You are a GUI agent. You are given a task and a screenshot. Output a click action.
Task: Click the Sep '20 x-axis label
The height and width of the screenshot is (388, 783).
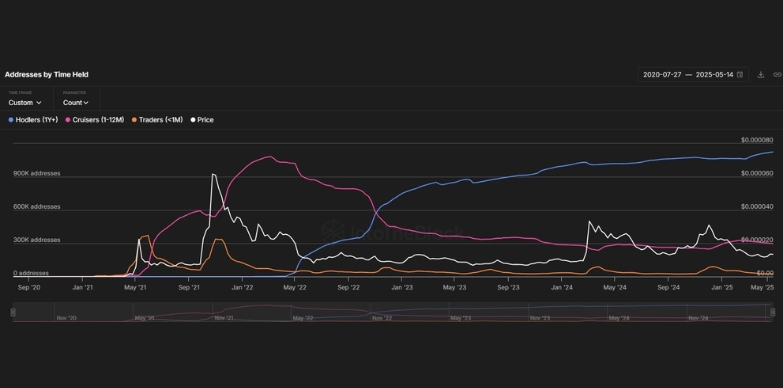[x=29, y=288]
